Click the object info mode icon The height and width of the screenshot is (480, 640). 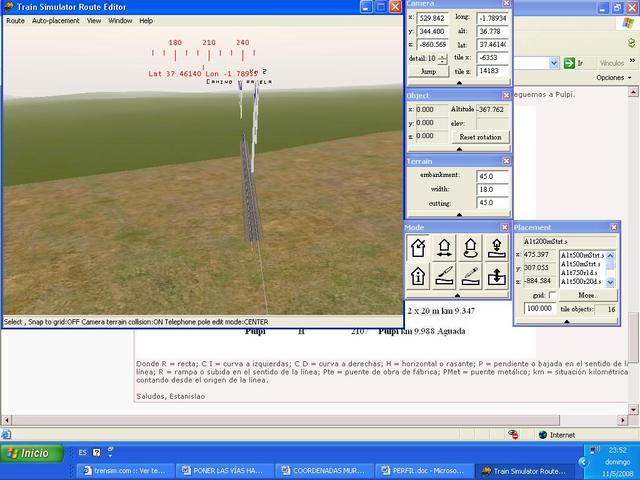[420, 277]
